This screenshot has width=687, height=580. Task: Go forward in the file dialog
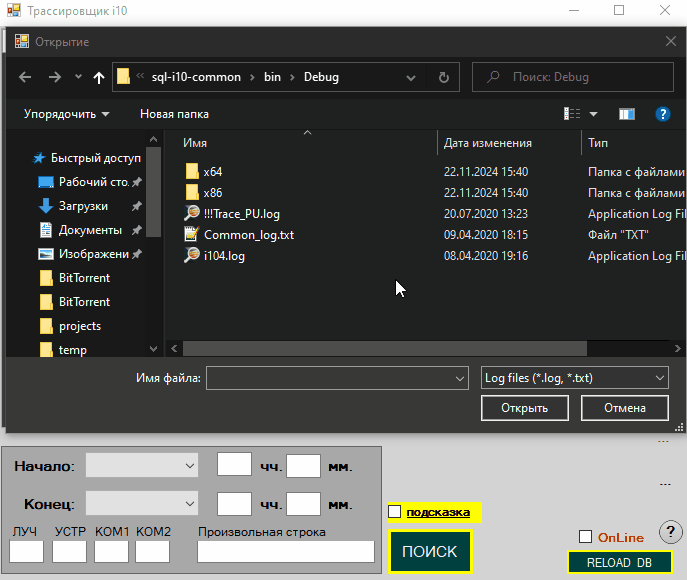55,78
